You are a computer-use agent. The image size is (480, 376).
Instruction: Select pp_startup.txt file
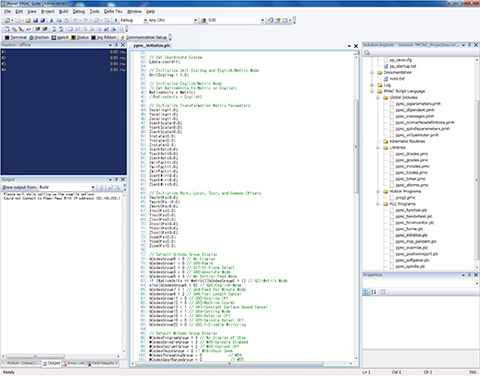(402, 66)
